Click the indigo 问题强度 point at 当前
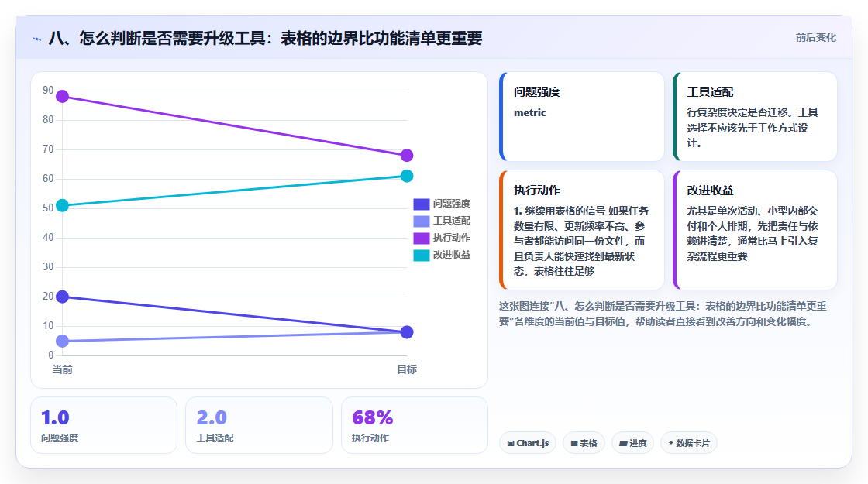868x484 pixels. point(63,297)
